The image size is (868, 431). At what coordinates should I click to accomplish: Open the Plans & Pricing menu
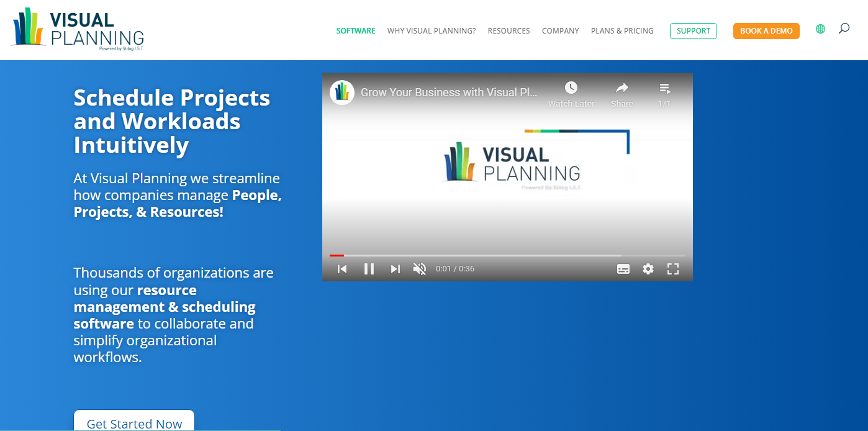tap(622, 31)
